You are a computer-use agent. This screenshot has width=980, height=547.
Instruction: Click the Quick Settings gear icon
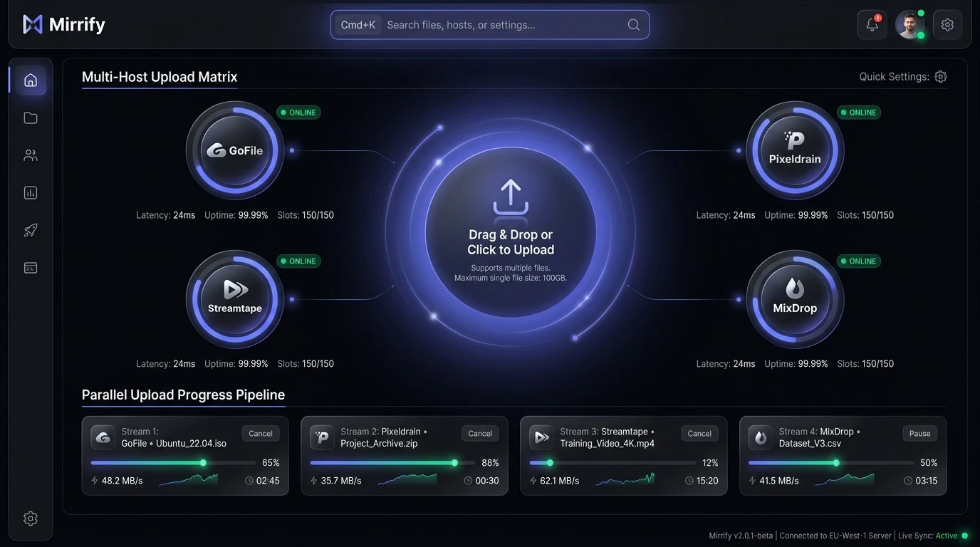pos(941,77)
